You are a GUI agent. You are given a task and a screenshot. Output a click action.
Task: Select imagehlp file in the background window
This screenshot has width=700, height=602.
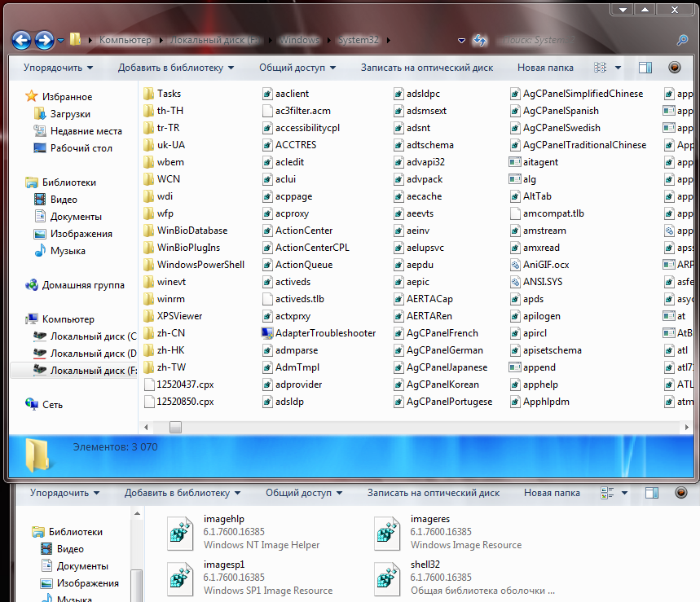tap(244, 533)
